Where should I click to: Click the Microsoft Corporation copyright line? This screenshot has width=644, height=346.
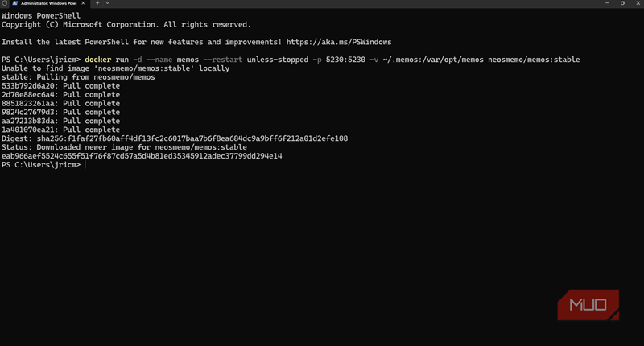pyautogui.click(x=126, y=24)
